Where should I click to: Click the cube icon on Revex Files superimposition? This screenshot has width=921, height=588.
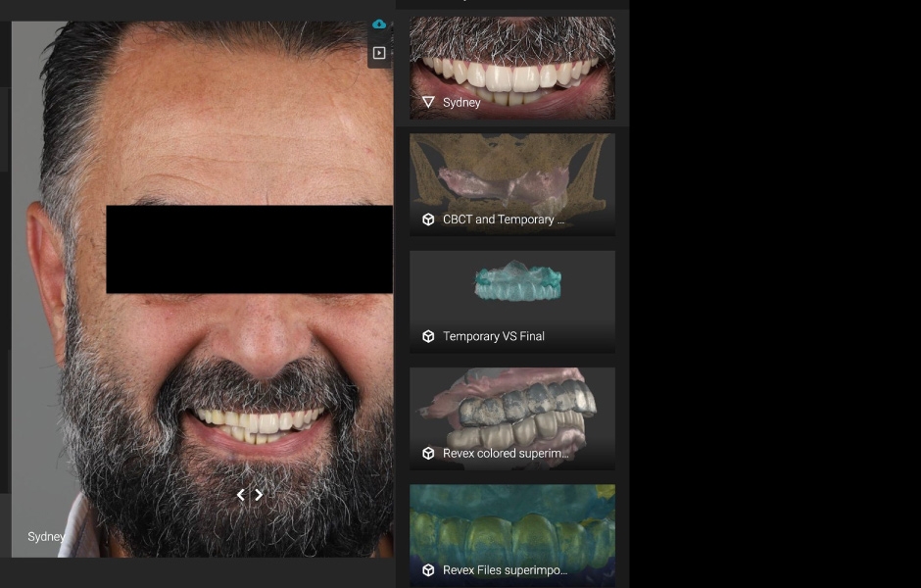[428, 570]
